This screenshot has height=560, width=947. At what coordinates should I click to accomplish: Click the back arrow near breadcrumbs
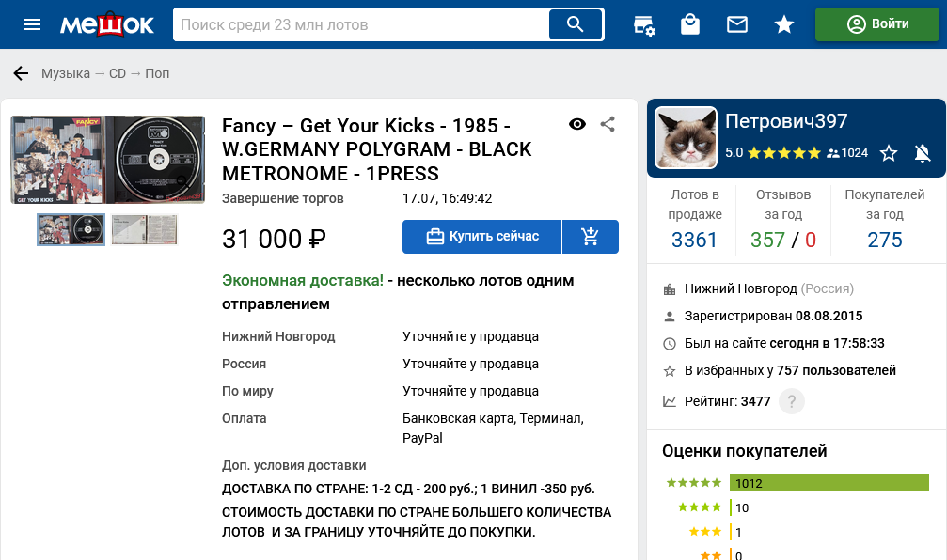pyautogui.click(x=21, y=73)
